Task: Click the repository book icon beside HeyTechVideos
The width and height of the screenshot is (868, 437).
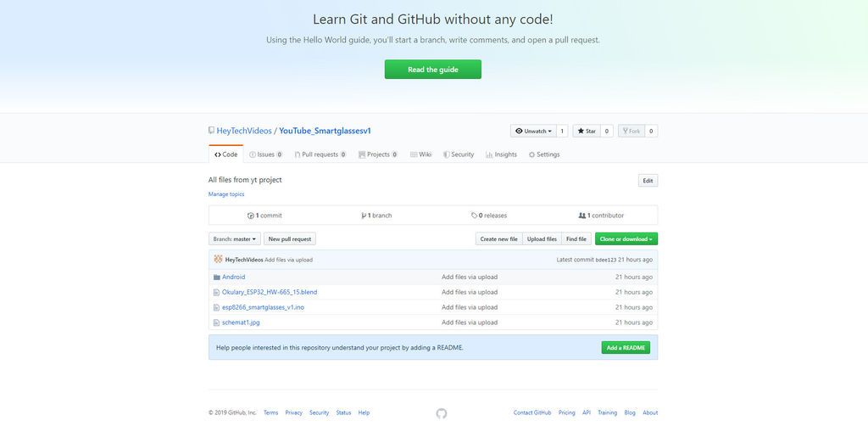Action: pyautogui.click(x=211, y=131)
